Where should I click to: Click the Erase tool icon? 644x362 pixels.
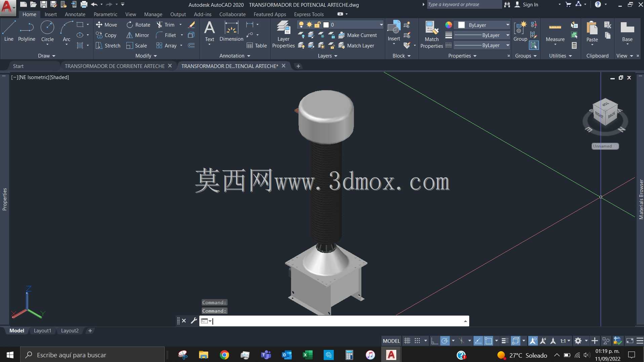click(192, 25)
